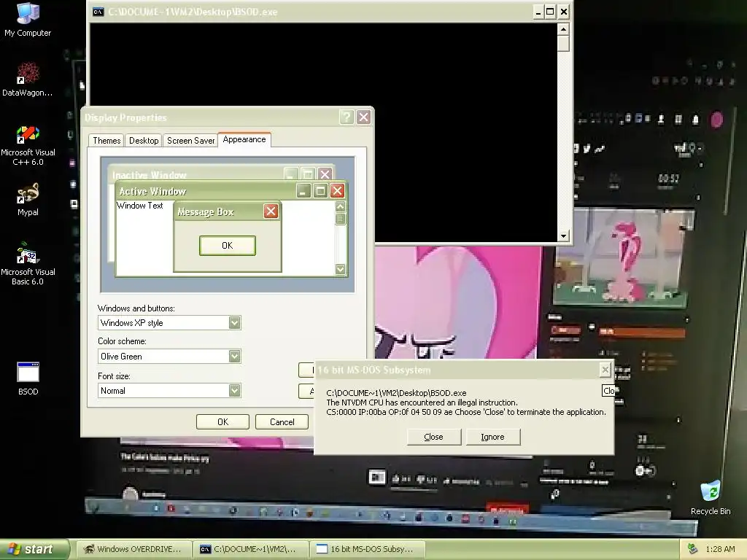
Task: Click the 1:28 AM taskbar clock
Action: pos(720,549)
